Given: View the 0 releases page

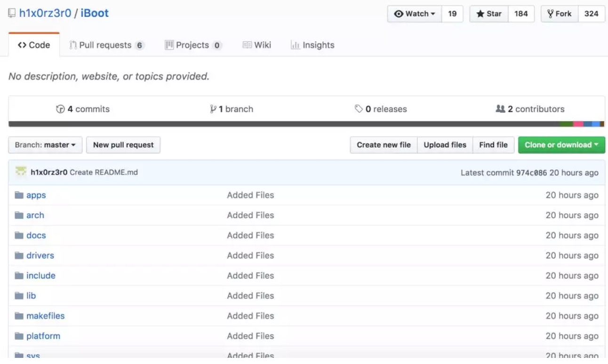Looking at the screenshot, I should 381,109.
